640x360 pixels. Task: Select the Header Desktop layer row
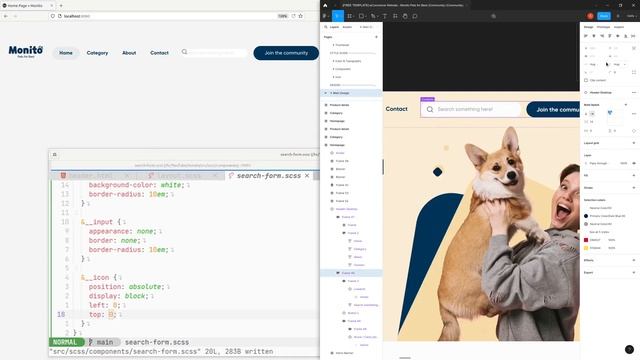(351, 209)
